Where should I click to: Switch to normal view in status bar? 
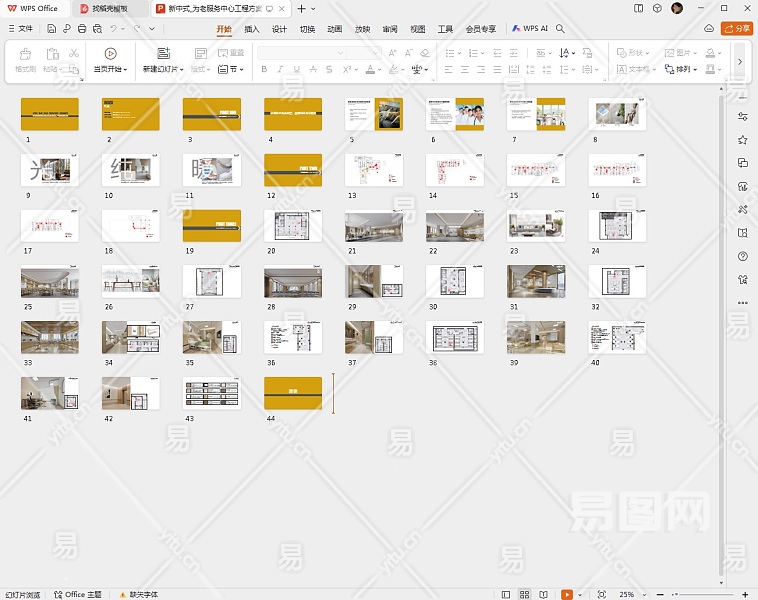(506, 594)
